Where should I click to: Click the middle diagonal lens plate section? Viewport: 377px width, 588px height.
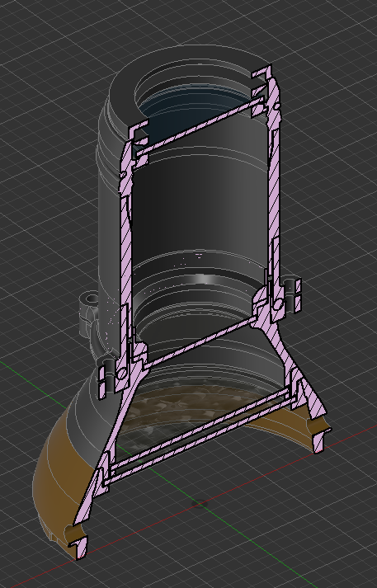(200, 342)
